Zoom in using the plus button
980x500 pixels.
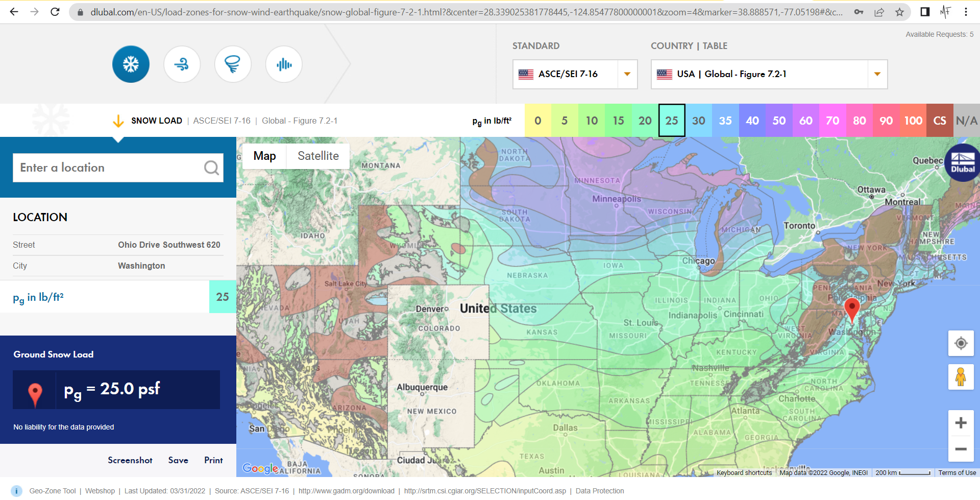point(961,423)
